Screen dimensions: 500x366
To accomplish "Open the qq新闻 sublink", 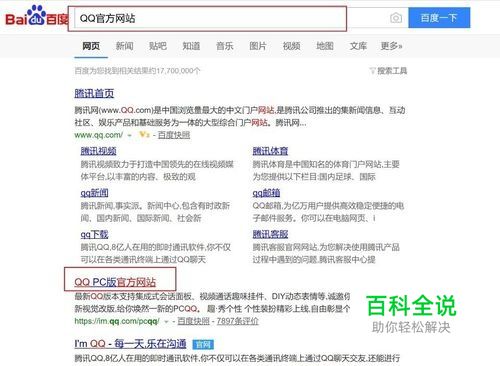I will (94, 193).
